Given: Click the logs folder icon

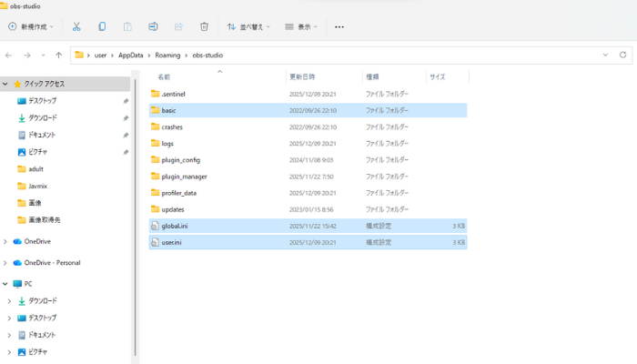Looking at the screenshot, I should click(156, 143).
